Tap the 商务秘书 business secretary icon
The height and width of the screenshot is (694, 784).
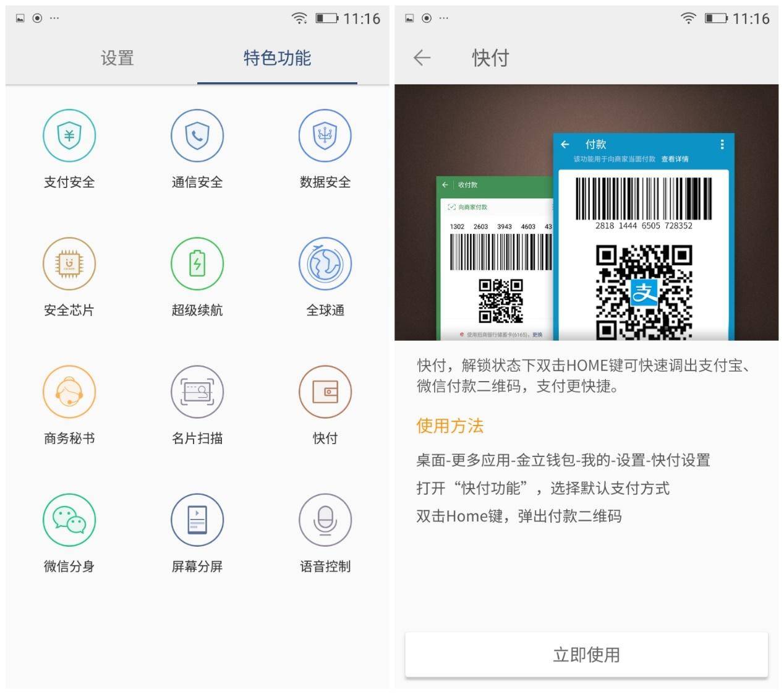click(69, 392)
